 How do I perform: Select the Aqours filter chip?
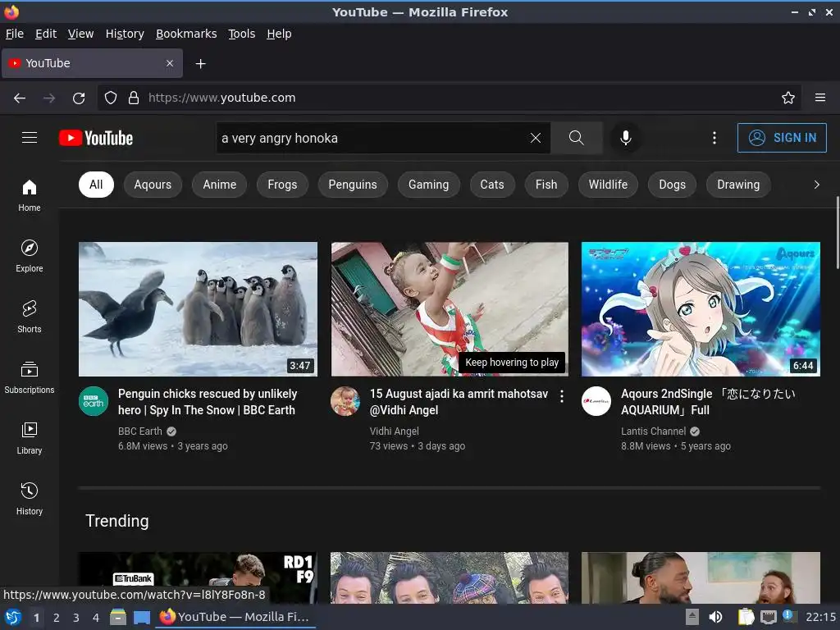tap(153, 185)
